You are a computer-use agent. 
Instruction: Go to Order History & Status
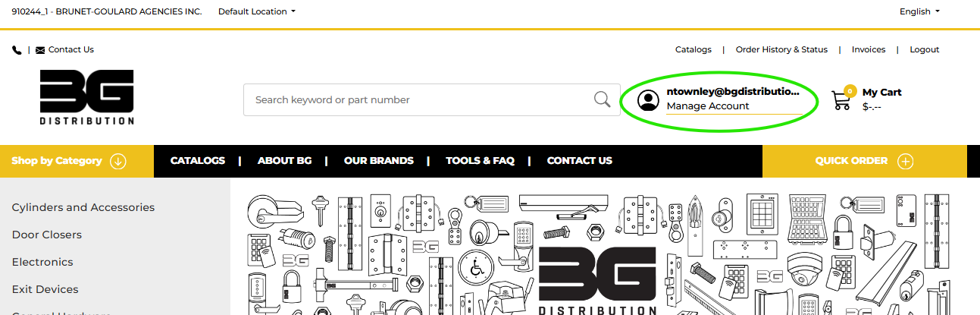point(781,49)
